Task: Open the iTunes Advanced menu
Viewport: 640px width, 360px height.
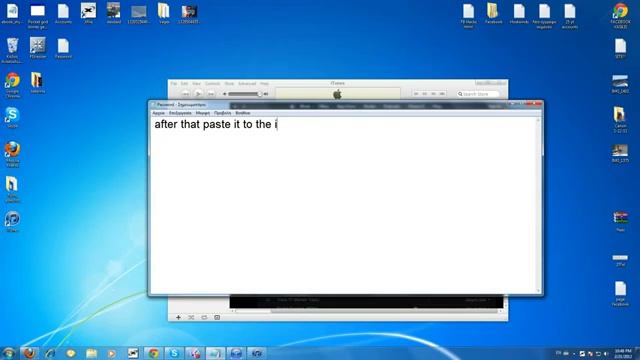Action: coord(247,83)
